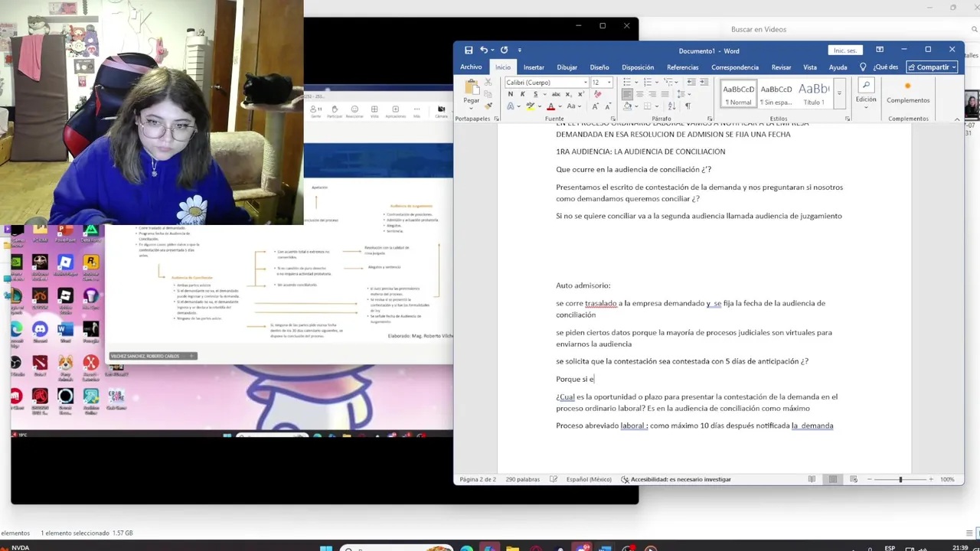Switch to the Dibujar tab
The image size is (980, 551).
[567, 67]
